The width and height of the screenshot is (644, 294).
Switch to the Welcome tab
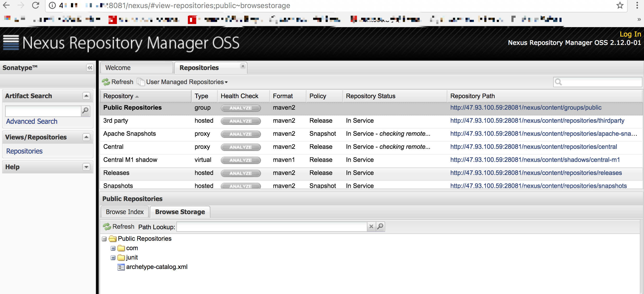[136, 68]
